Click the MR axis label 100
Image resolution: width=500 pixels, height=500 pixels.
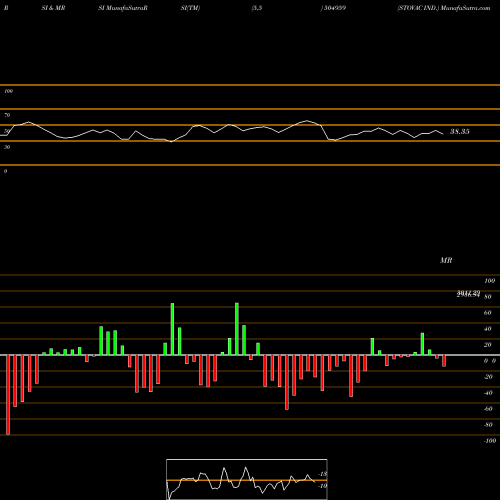(490, 281)
